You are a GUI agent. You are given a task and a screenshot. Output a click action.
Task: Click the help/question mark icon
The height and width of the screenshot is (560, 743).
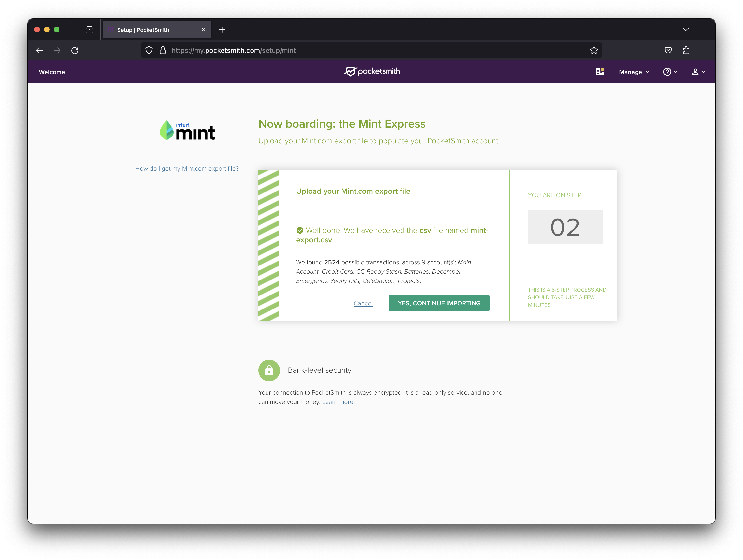(667, 72)
